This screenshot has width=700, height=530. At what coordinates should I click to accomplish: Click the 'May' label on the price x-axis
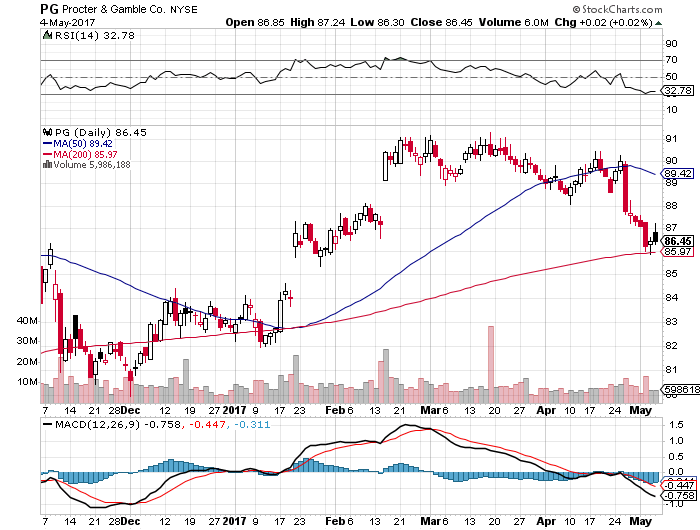coord(641,410)
